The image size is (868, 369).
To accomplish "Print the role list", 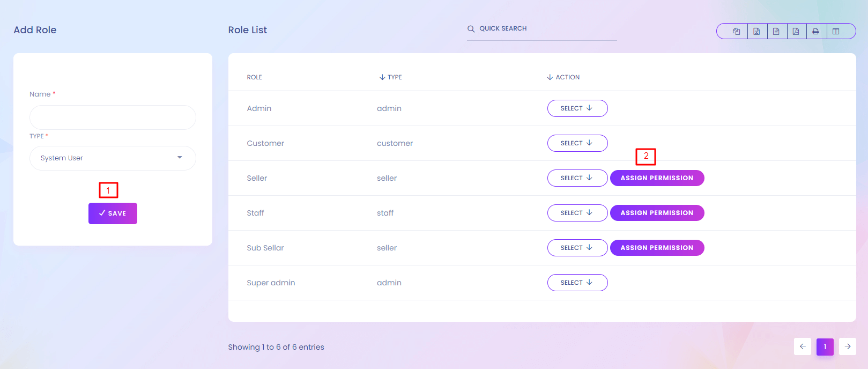I will pyautogui.click(x=815, y=32).
